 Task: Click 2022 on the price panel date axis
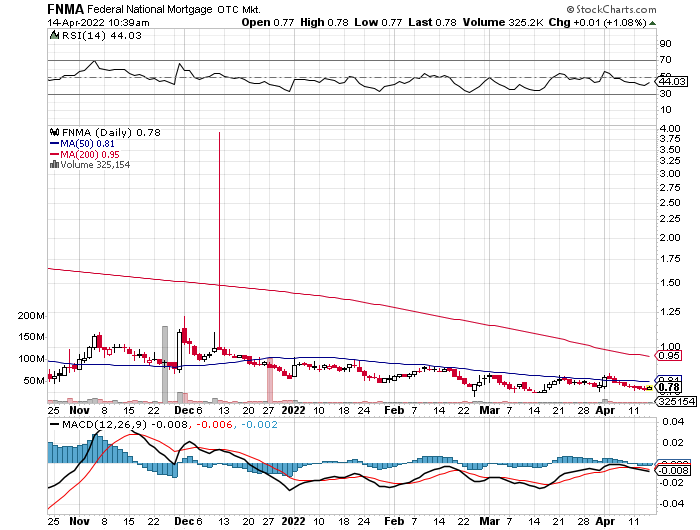294,410
